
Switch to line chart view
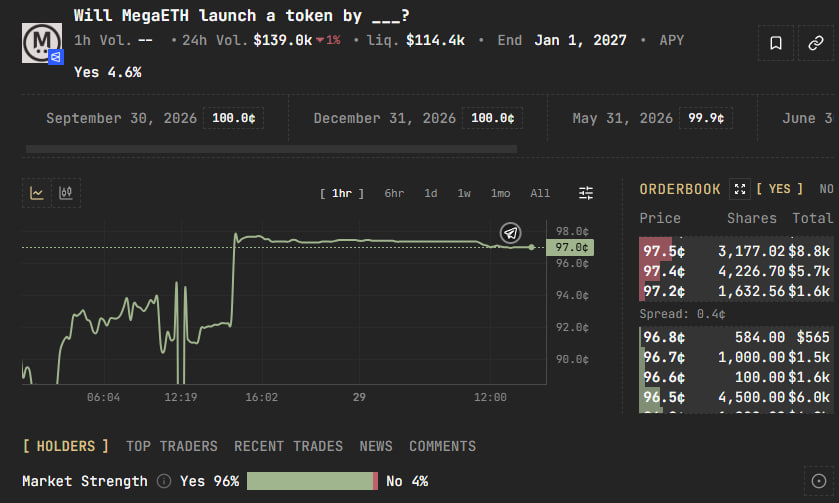point(37,193)
